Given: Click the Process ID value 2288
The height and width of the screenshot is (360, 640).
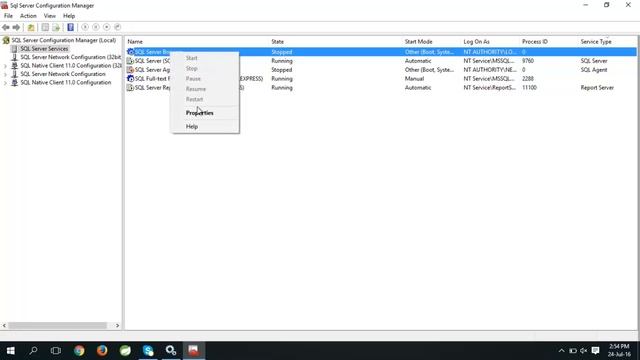Looking at the screenshot, I should click(x=528, y=79).
